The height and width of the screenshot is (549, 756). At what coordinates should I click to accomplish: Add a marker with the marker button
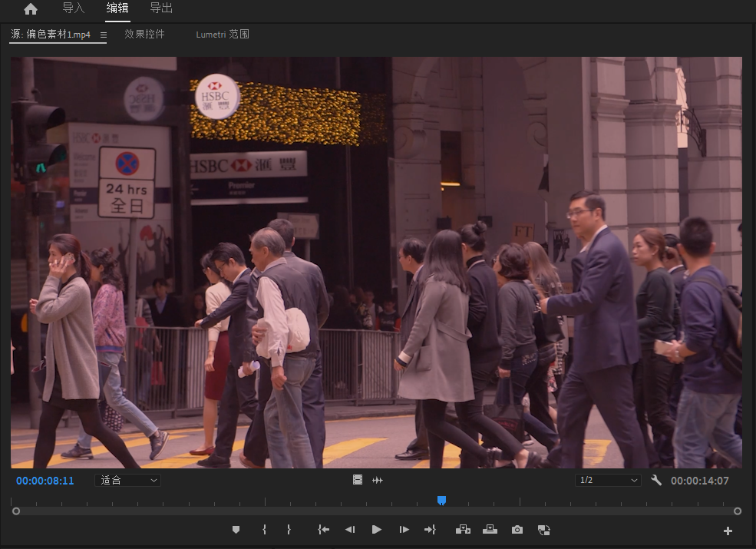pyautogui.click(x=236, y=530)
